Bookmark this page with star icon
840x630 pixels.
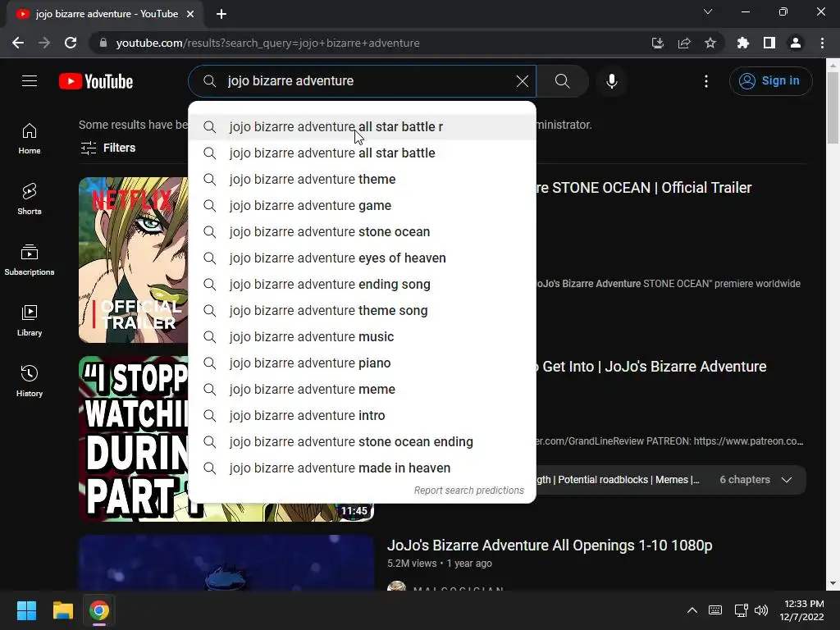click(710, 43)
